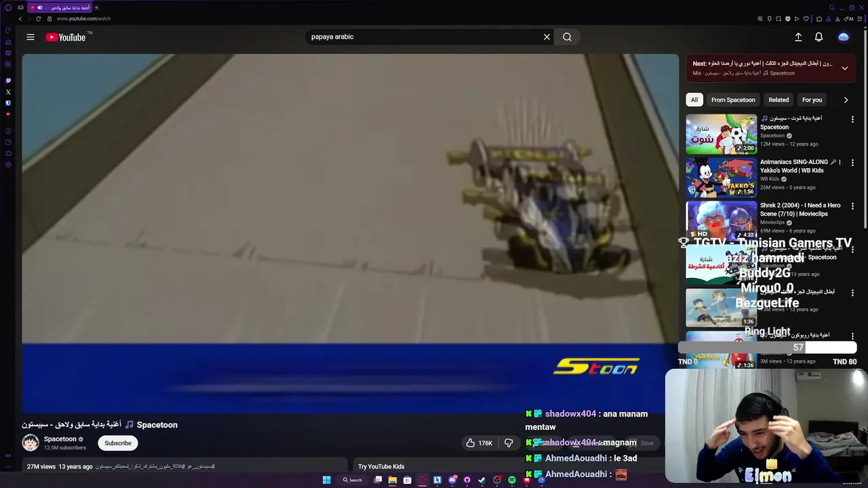This screenshot has width=868, height=488.
Task: Open 'Try YouTube Kids' link
Action: pos(381,466)
